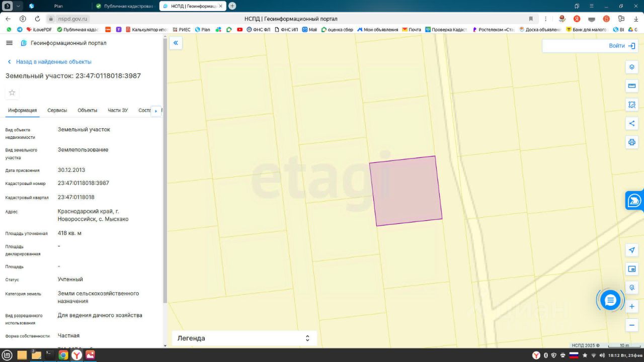Open terminal from the taskbar
Viewport: 644px width, 362px height.
[x=49, y=355]
